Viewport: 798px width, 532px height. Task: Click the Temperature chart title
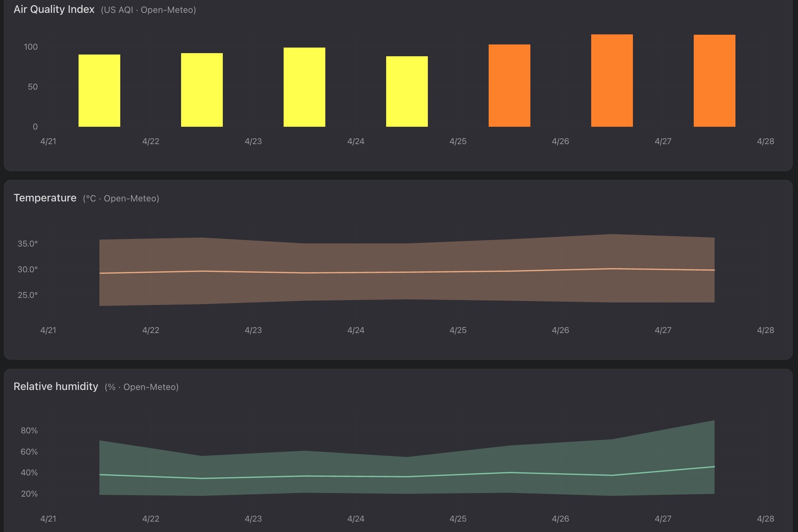click(x=45, y=198)
